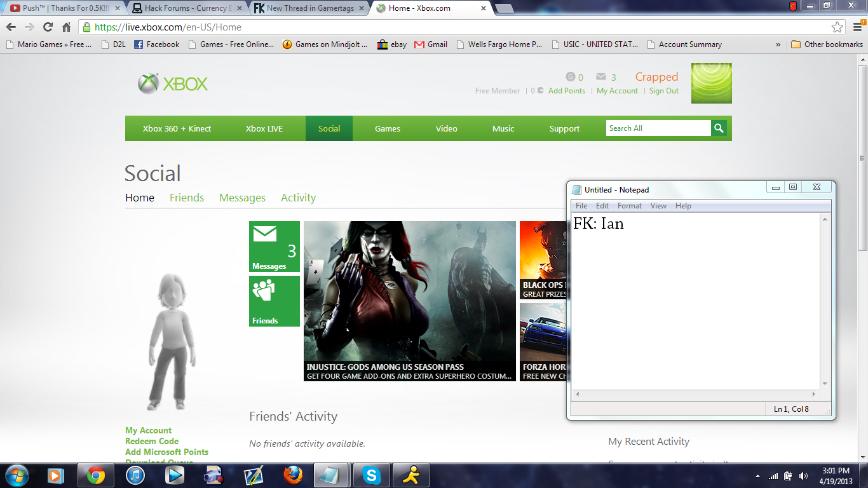Screen dimensions: 868x488
Task: Open the Xbox LIVE navigation item
Action: (x=264, y=128)
